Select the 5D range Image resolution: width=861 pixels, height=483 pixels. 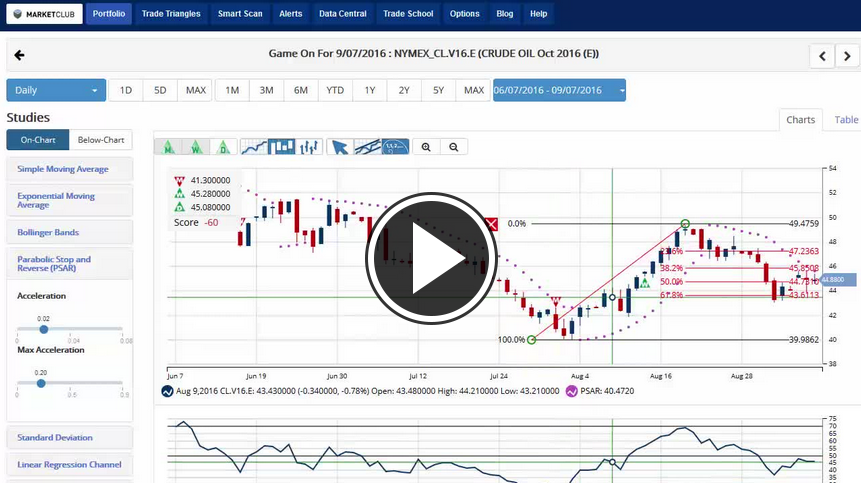coord(160,90)
